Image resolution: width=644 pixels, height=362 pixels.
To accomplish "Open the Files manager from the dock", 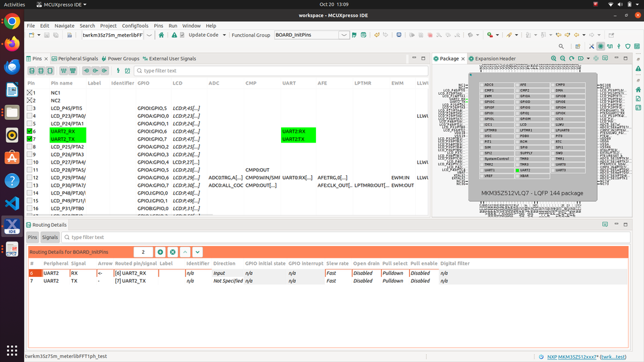I will [x=12, y=112].
